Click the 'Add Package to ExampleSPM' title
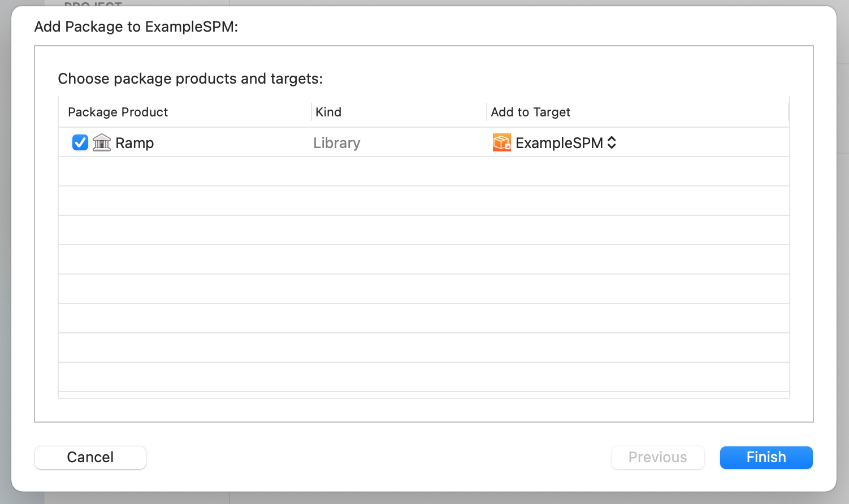Image resolution: width=849 pixels, height=504 pixels. (136, 27)
